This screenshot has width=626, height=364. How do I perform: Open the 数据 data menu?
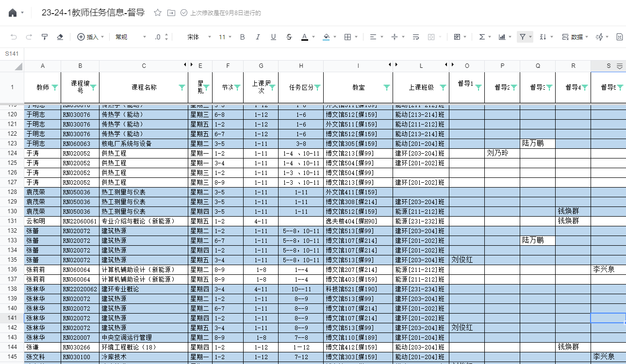[575, 37]
